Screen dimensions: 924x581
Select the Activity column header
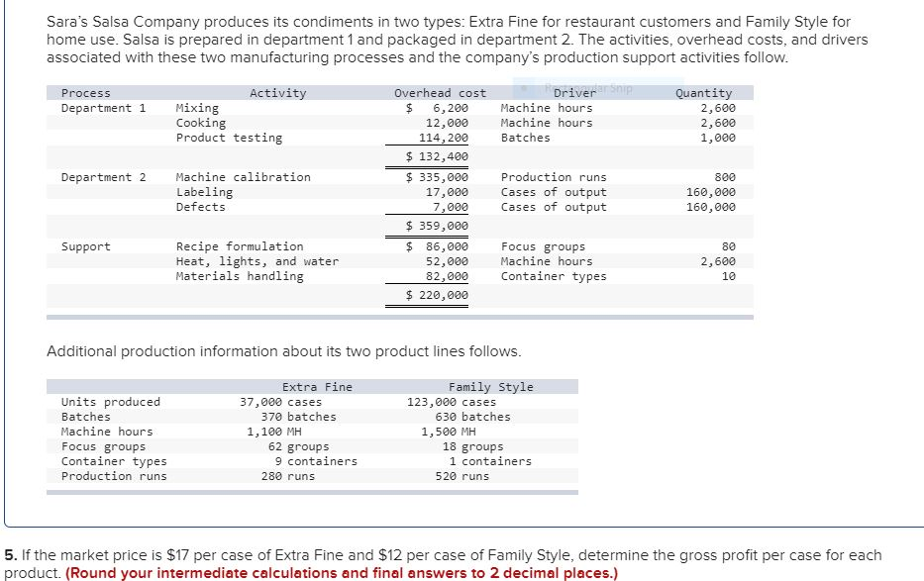(278, 92)
